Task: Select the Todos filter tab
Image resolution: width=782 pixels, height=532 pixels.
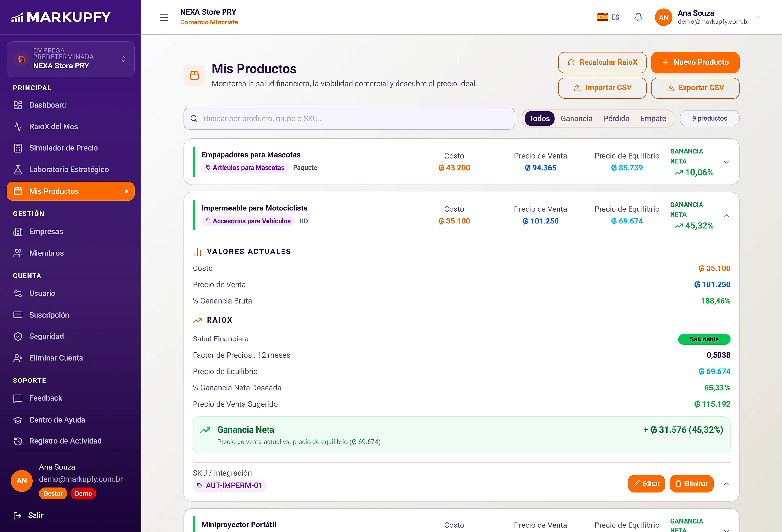Action: point(539,119)
